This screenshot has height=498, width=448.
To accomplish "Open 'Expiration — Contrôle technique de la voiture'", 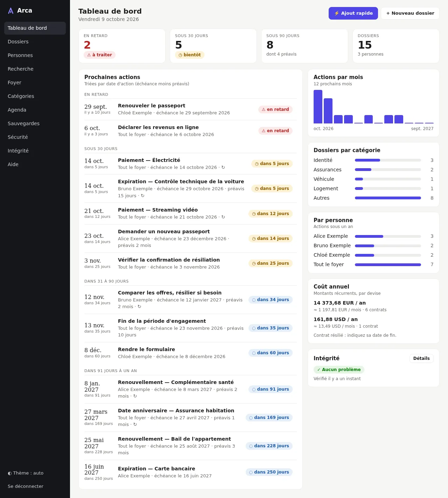I will (190, 188).
